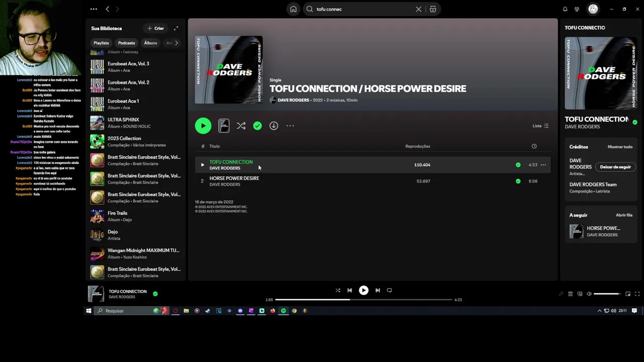Viewport: 644px width, 362px height.
Task: Open the three-dots app menu at top left
Action: (94, 9)
